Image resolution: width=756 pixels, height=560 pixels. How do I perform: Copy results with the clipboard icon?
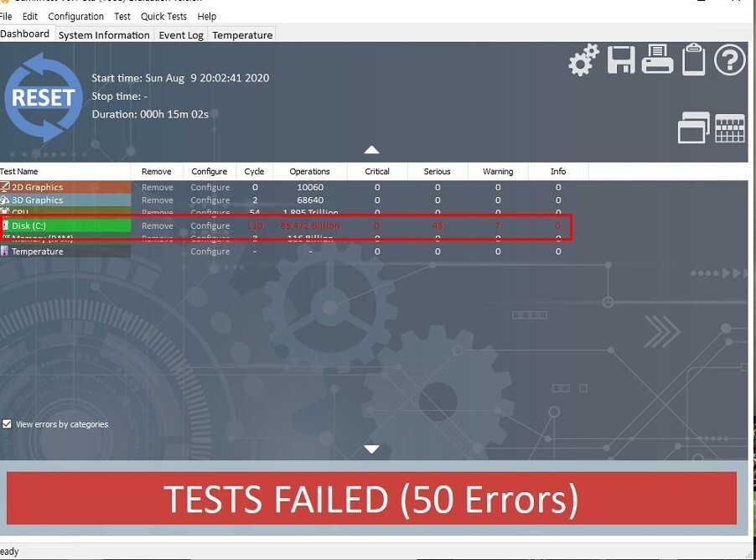click(694, 60)
